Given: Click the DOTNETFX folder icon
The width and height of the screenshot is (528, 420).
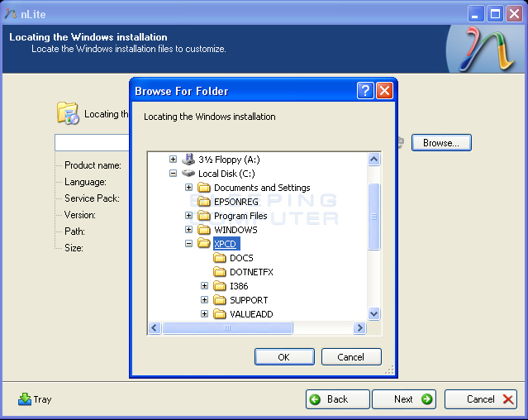Looking at the screenshot, I should 220,272.
